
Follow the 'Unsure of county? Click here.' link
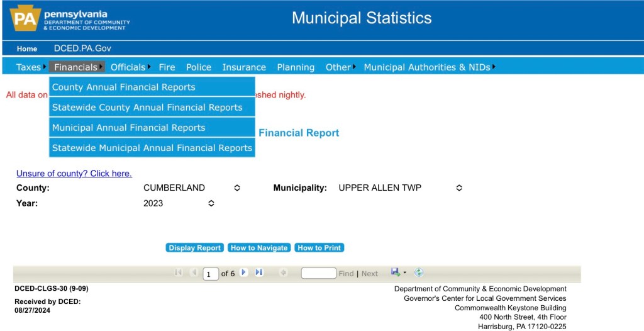pos(74,173)
